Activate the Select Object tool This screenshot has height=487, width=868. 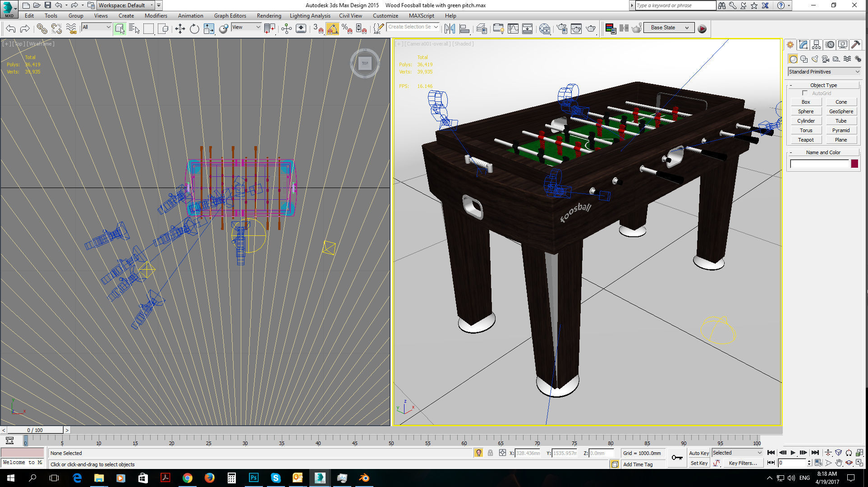tap(120, 29)
